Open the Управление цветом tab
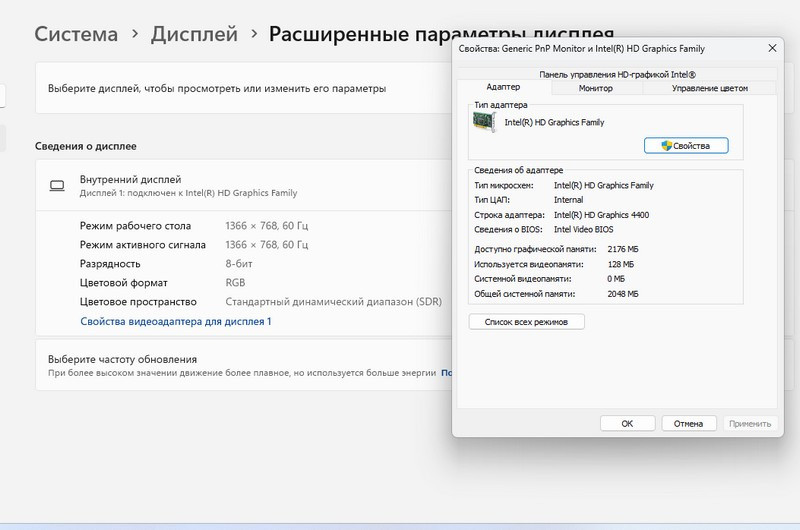The width and height of the screenshot is (800, 530). coord(710,88)
